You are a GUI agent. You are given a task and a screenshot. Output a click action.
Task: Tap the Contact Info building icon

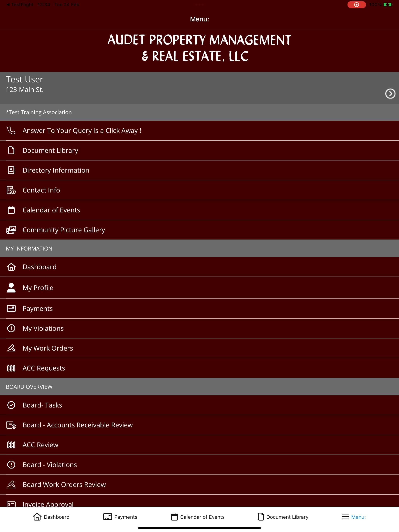point(11,190)
